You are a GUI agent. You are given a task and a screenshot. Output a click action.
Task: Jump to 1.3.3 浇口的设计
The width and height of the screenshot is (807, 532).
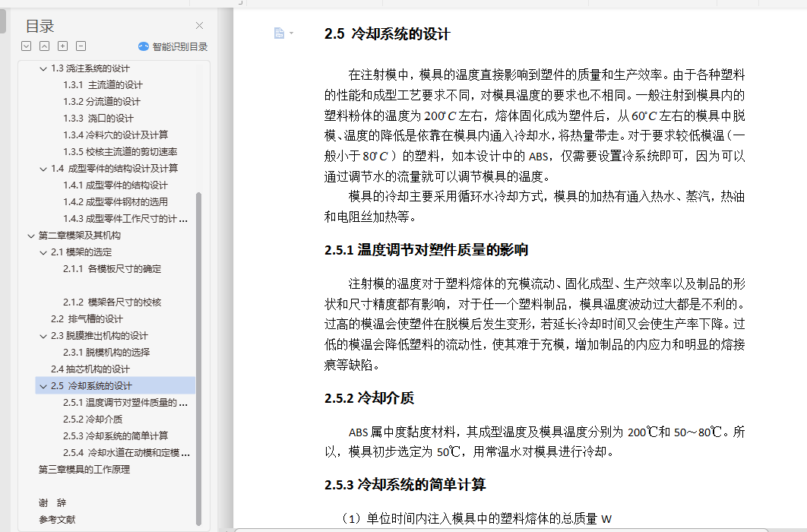pyautogui.click(x=98, y=119)
